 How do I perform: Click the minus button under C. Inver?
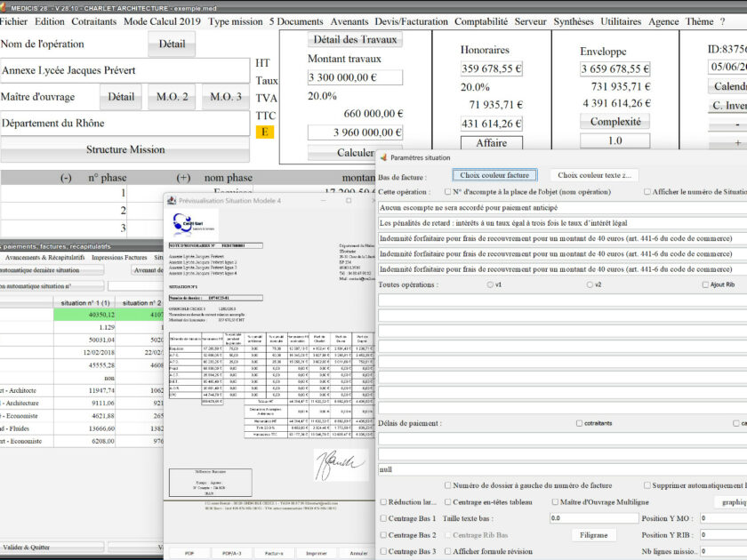click(728, 124)
